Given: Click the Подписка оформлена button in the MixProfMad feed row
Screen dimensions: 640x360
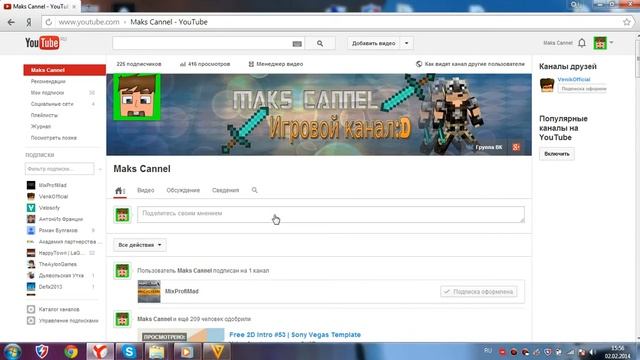Looking at the screenshot, I should pos(478,291).
